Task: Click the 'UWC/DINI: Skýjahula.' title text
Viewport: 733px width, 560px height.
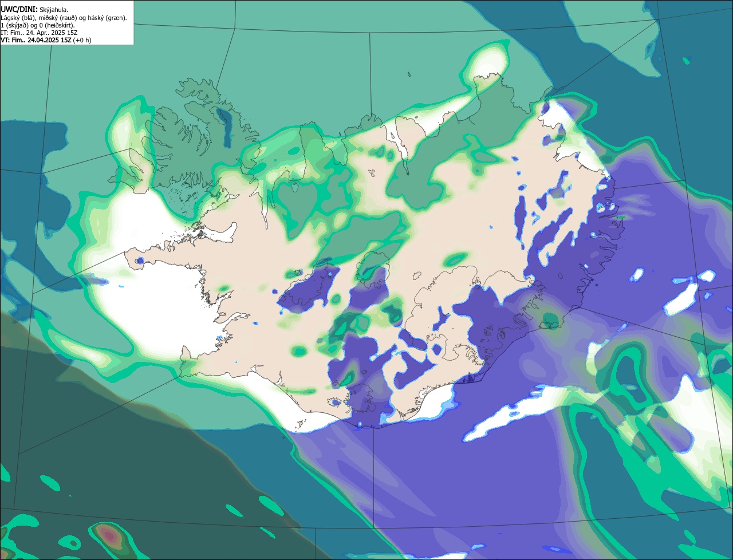Action: pos(34,10)
